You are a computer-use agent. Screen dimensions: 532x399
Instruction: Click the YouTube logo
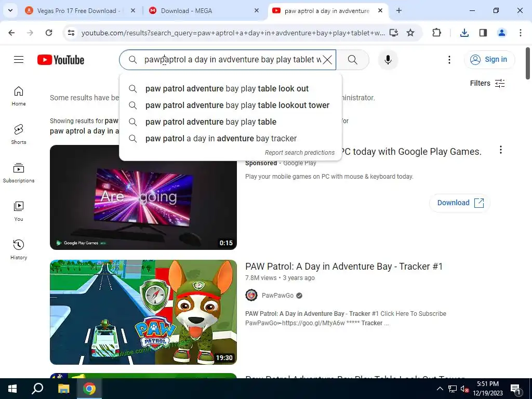61,60
